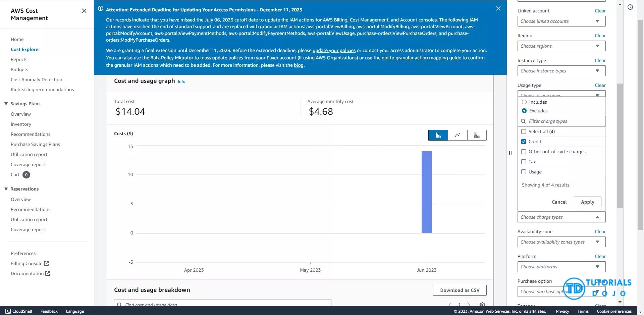This screenshot has width=644, height=315.
Task: Open Reservations Coverage report
Action: 28,229
